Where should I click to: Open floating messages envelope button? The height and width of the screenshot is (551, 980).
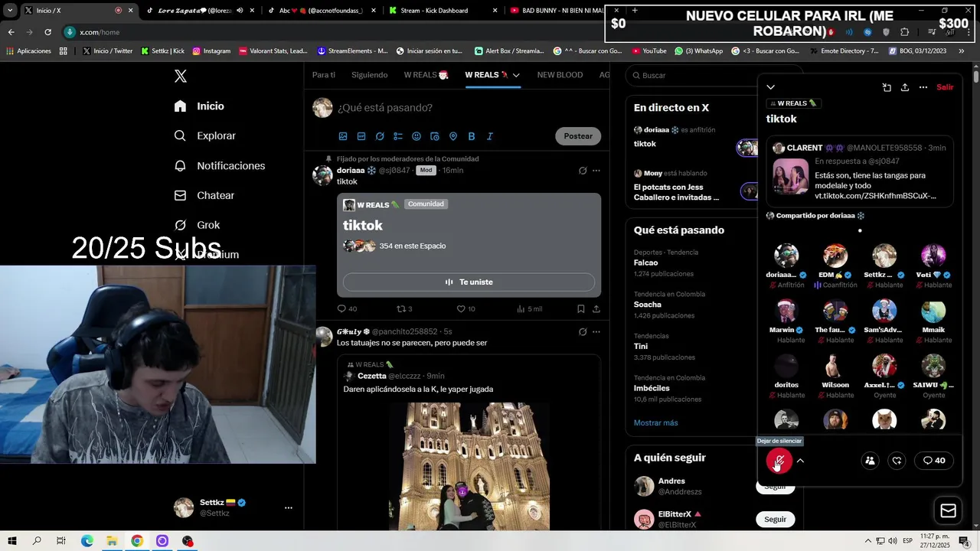[x=948, y=510]
